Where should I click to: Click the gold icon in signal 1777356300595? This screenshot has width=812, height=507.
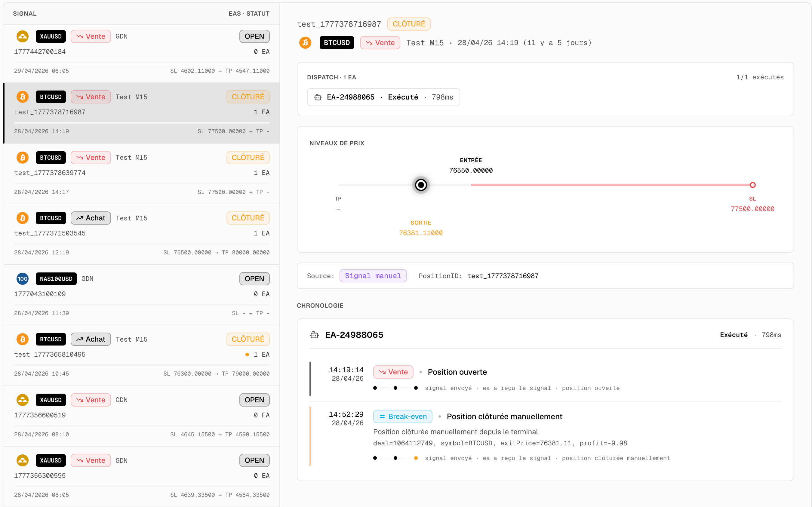click(23, 460)
